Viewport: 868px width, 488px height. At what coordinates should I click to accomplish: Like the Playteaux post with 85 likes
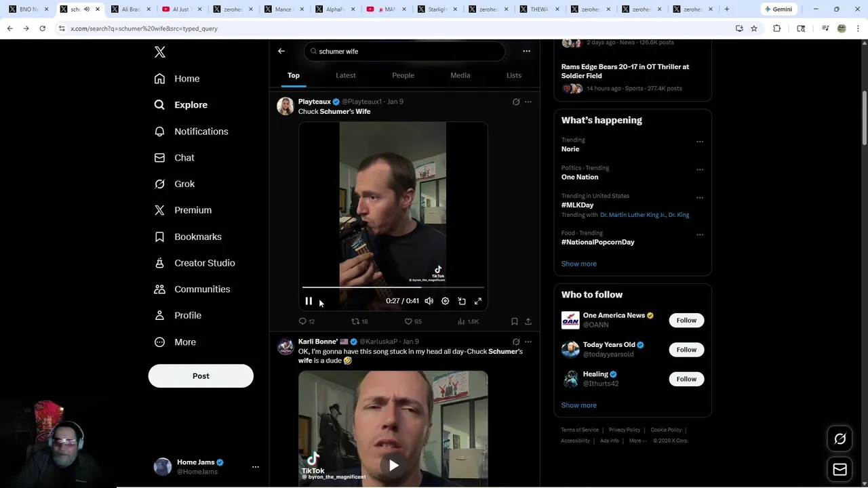click(x=413, y=321)
